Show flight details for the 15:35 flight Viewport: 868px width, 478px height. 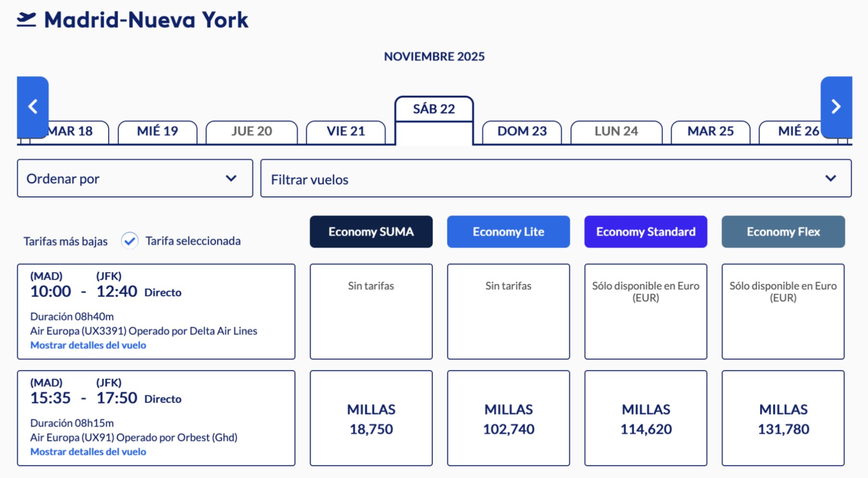point(88,452)
